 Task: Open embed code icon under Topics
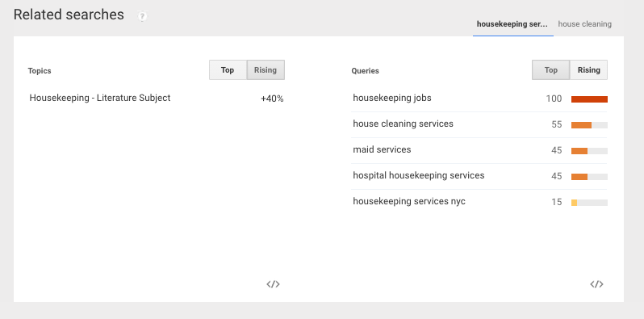tap(273, 284)
